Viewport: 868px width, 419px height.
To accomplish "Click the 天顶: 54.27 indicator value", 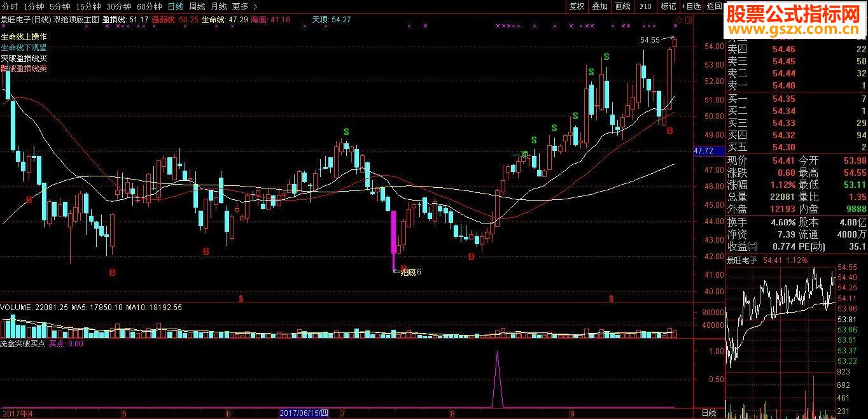I will point(332,20).
